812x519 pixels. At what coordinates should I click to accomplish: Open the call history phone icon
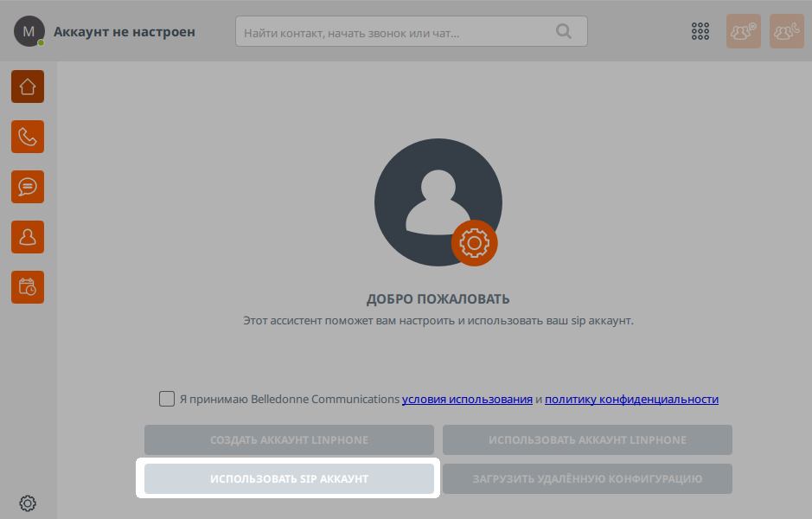[28, 137]
